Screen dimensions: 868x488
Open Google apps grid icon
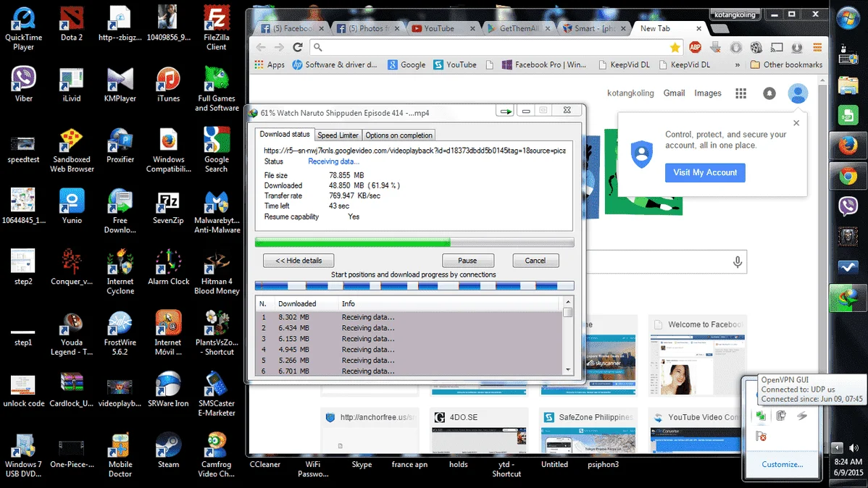point(740,93)
